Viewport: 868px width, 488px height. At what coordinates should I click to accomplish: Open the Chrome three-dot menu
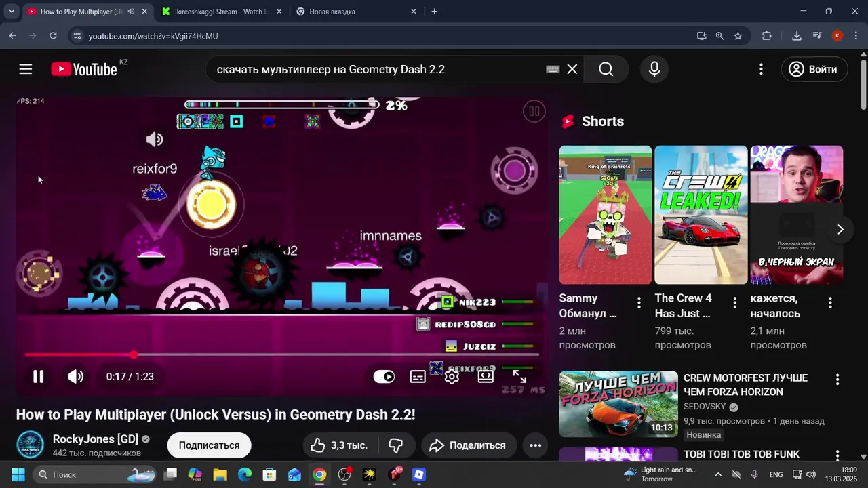click(x=856, y=36)
